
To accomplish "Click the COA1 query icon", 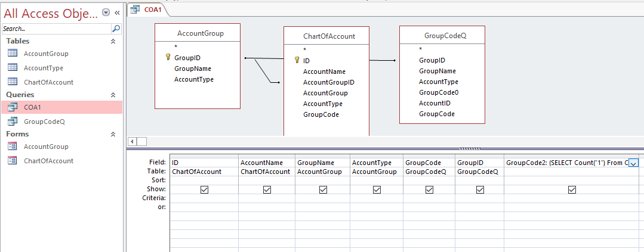I will (12, 107).
